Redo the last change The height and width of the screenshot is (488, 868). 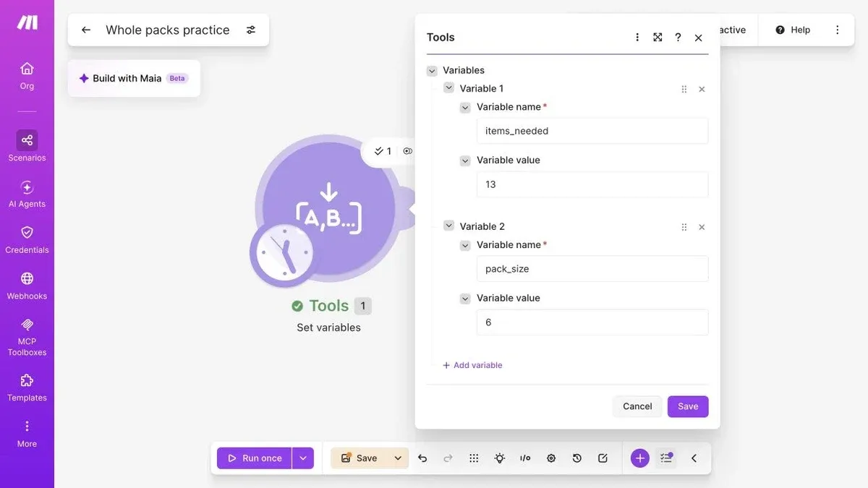tap(448, 458)
